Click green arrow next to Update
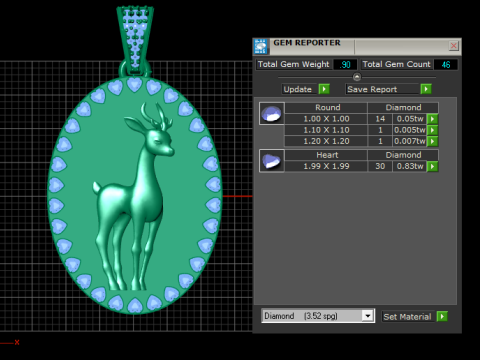The width and height of the screenshot is (480, 360). [324, 89]
